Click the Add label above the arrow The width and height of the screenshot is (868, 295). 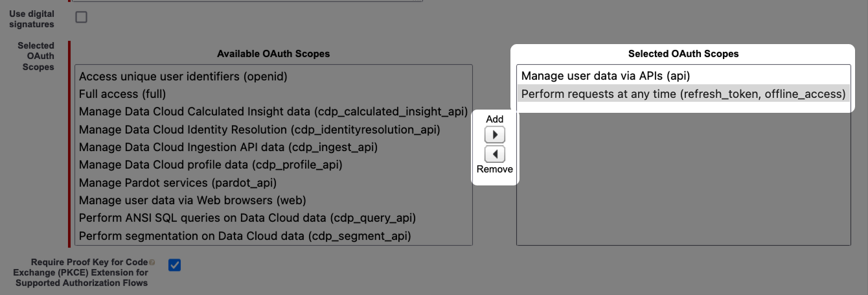[x=495, y=119]
